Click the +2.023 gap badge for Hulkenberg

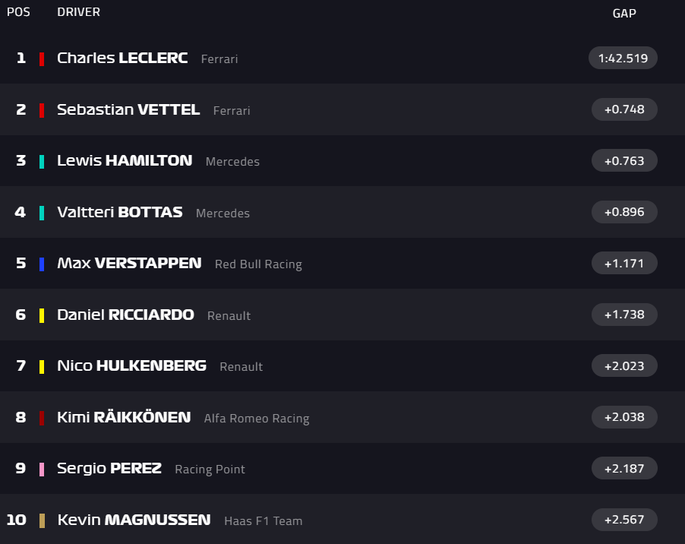(624, 366)
